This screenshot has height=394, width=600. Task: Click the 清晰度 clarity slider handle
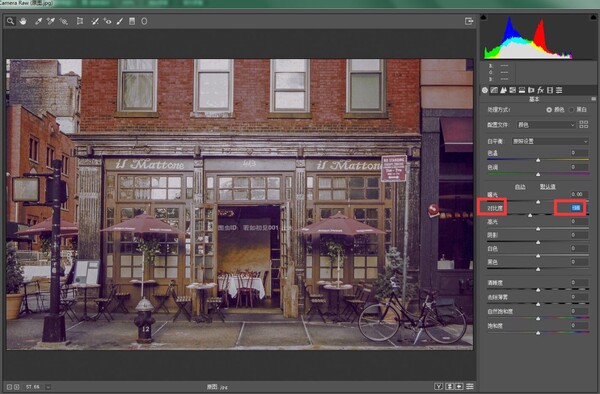click(538, 290)
